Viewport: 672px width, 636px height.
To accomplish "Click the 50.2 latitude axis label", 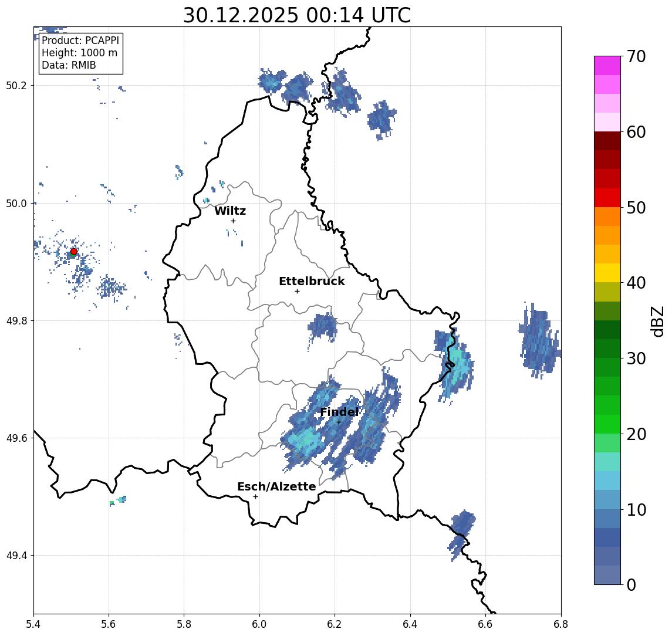I will 16,85.
